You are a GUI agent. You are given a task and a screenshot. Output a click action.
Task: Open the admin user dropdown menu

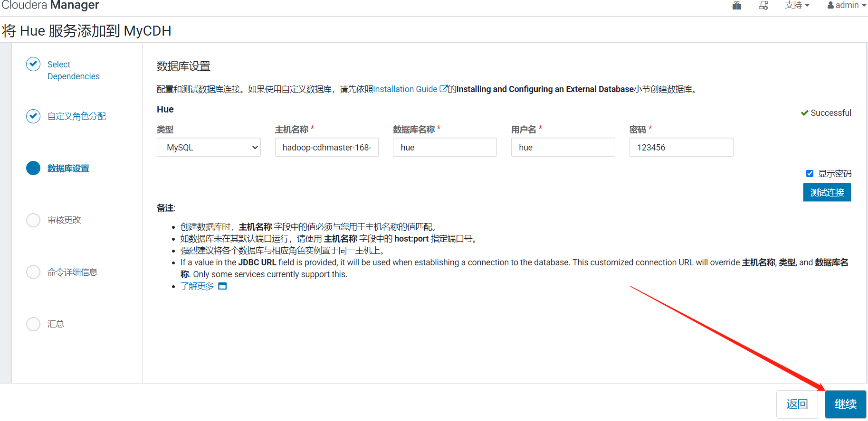[x=847, y=5]
